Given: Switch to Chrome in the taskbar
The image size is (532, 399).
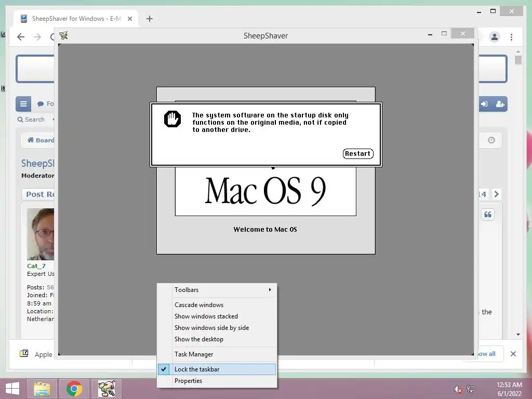Looking at the screenshot, I should [74, 389].
